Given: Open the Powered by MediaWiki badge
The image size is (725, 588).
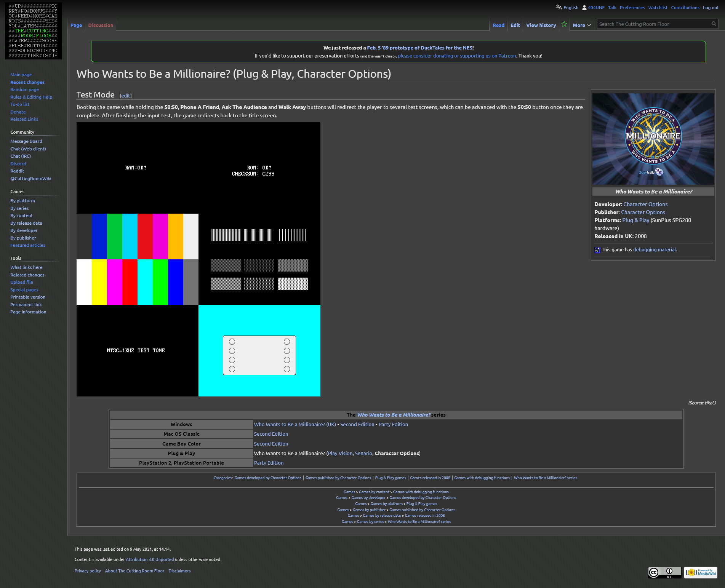Looking at the screenshot, I should click(701, 572).
